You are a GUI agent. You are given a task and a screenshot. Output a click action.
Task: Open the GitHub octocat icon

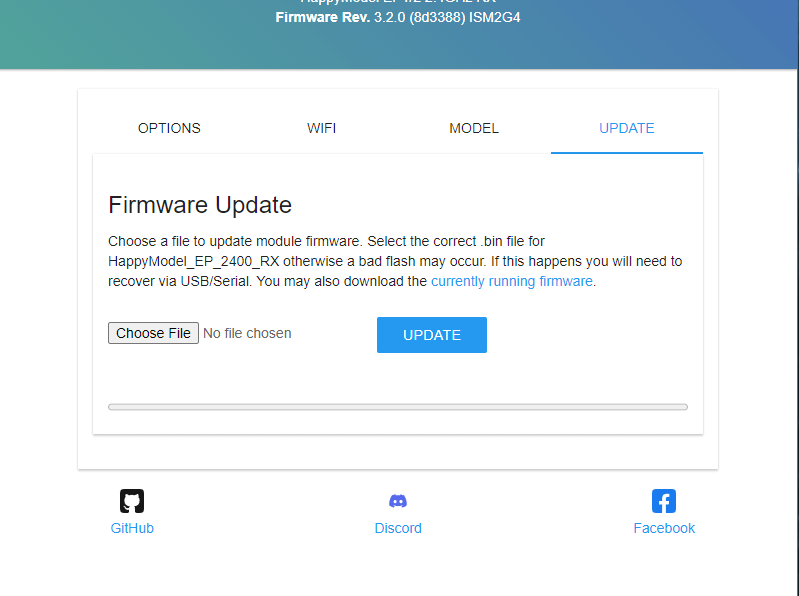[x=132, y=501]
